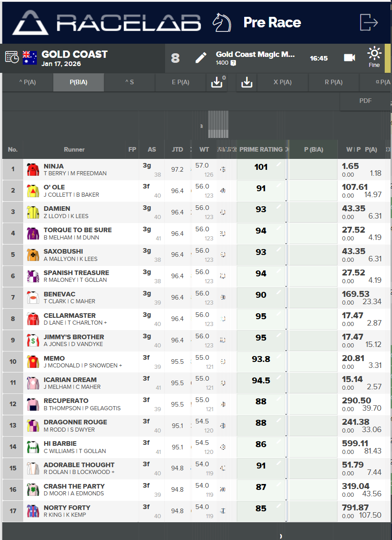Edit Ninja's prime rating pencil icon

click(x=279, y=164)
